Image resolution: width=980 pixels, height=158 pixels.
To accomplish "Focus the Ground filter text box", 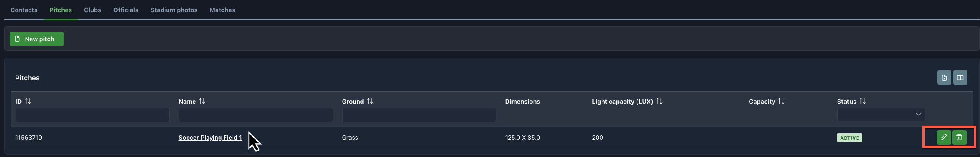I will pos(419,115).
